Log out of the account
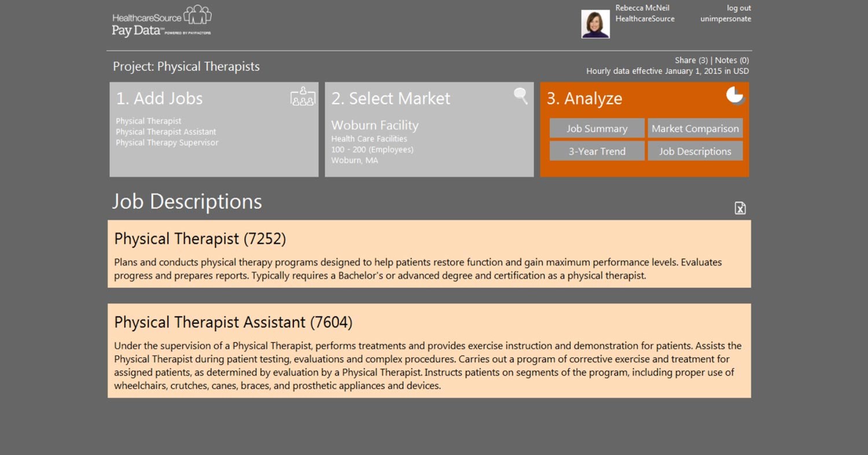868x455 pixels. 739,8
